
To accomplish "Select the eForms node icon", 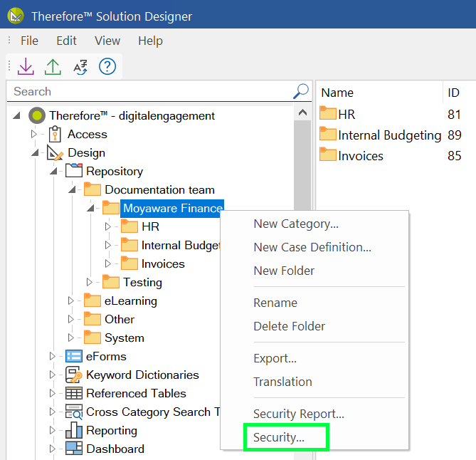I will click(73, 357).
